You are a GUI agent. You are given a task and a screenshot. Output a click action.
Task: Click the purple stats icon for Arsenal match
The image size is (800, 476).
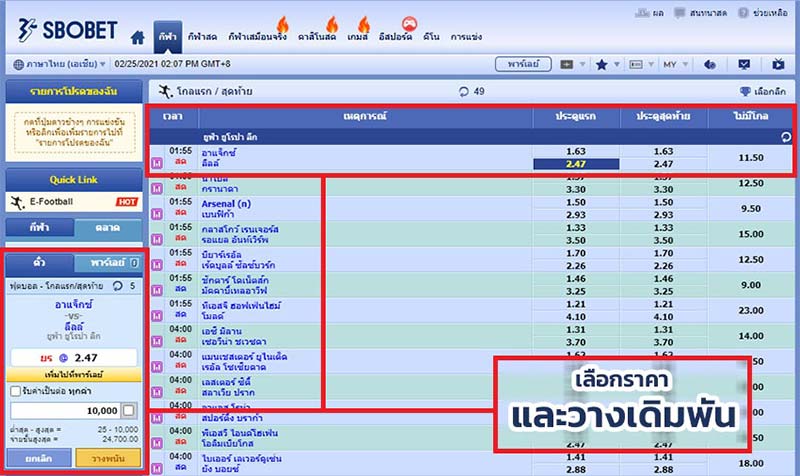pyautogui.click(x=157, y=214)
